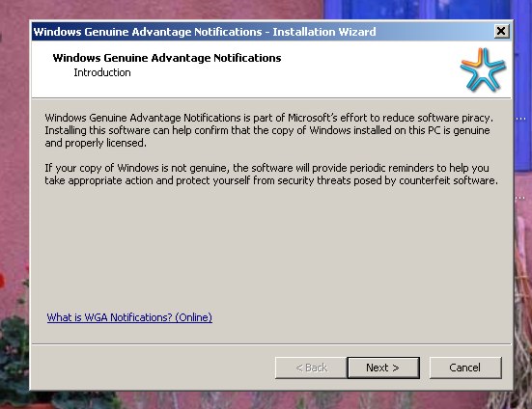This screenshot has height=409, width=532.
Task: Click the paragraph about reducing software piracy
Action: (268, 130)
